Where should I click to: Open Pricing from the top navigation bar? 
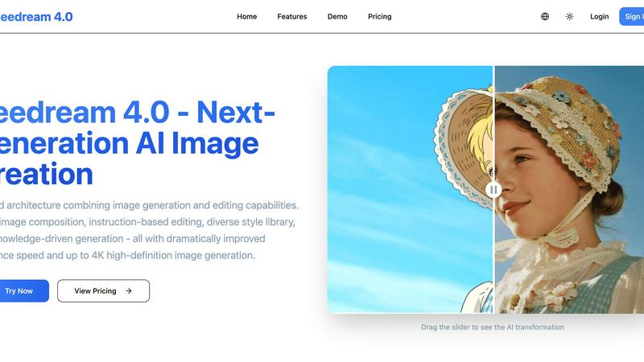pyautogui.click(x=379, y=16)
